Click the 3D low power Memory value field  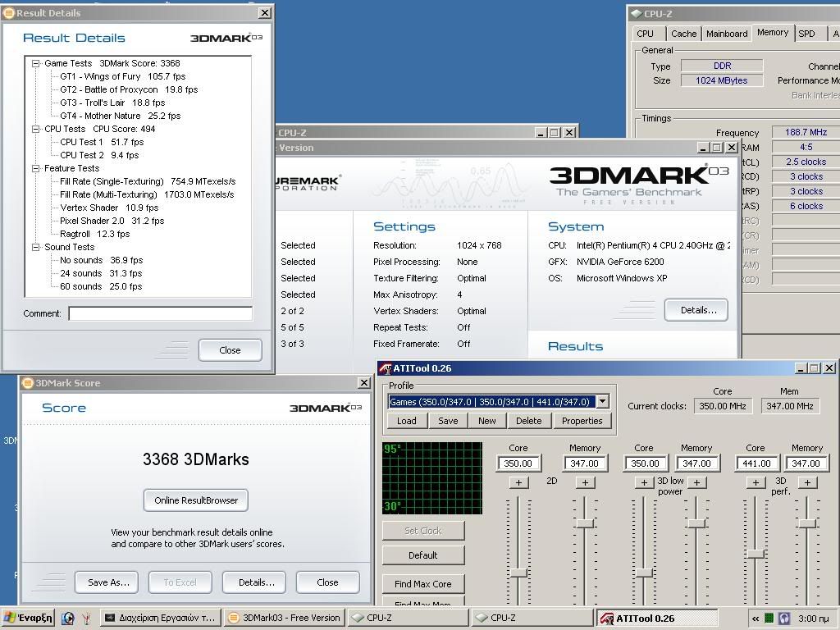click(696, 463)
